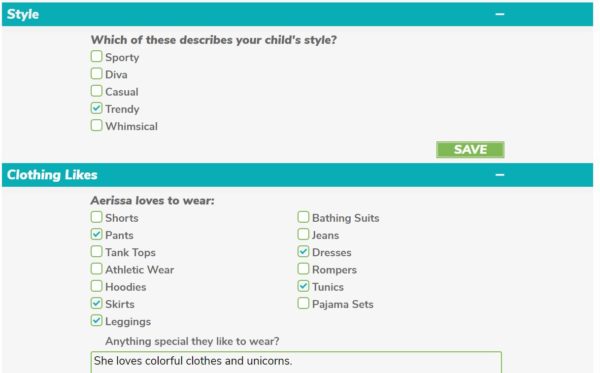Screen dimensions: 600x373
Task: Click the special clothing text field
Action: [x=296, y=362]
